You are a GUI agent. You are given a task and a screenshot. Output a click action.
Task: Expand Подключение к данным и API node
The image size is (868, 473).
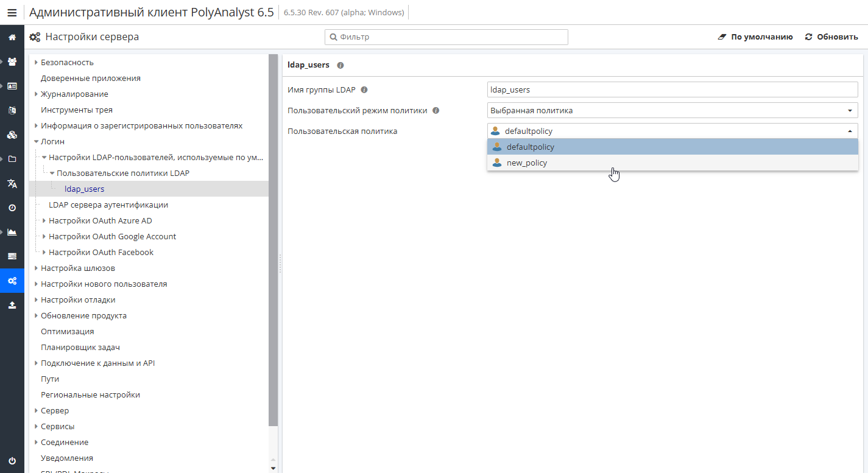37,363
